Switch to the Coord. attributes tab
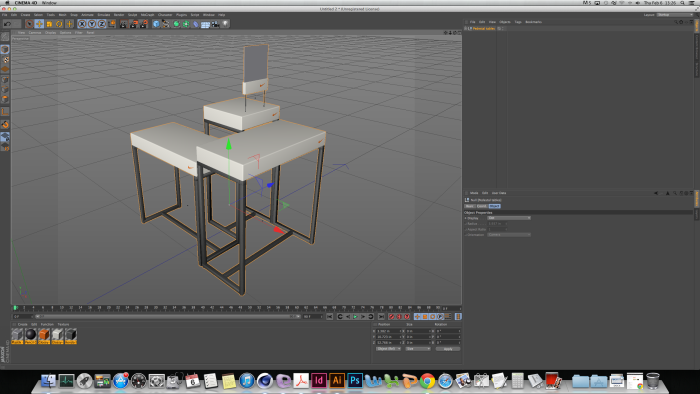 [x=482, y=206]
